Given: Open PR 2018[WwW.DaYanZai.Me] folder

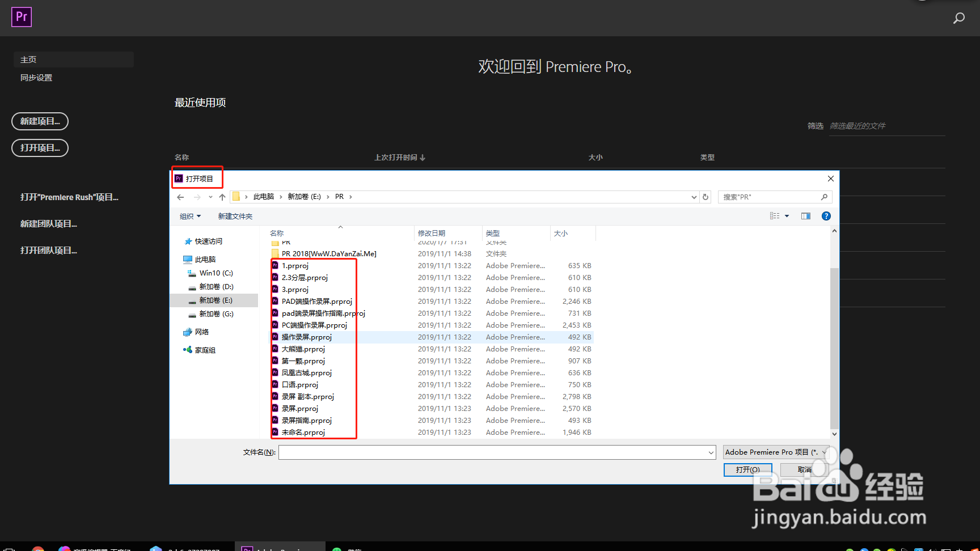Looking at the screenshot, I should (329, 254).
